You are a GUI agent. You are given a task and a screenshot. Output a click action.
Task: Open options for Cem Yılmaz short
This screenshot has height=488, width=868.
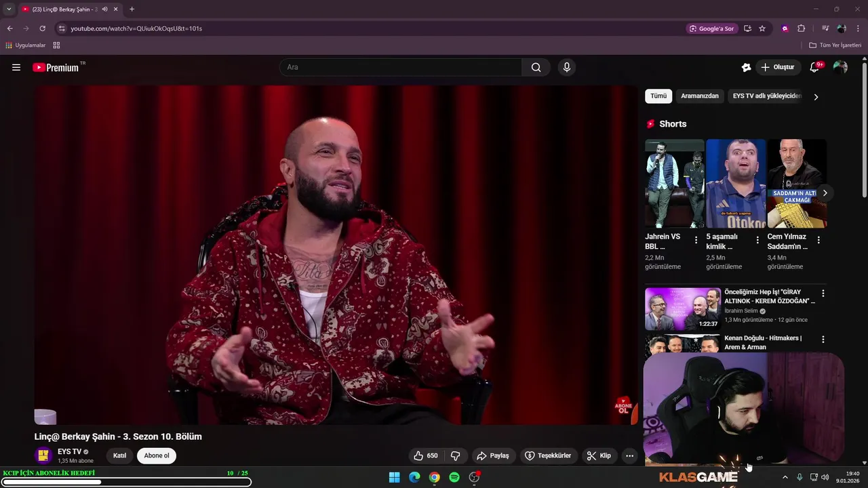tap(818, 240)
